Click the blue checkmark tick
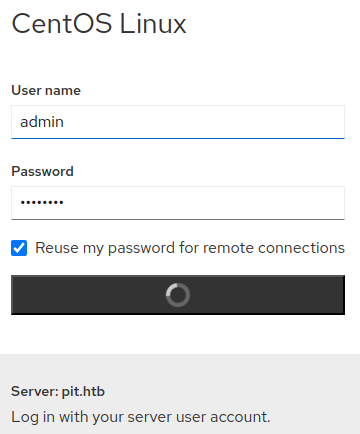The image size is (360, 434). 19,248
